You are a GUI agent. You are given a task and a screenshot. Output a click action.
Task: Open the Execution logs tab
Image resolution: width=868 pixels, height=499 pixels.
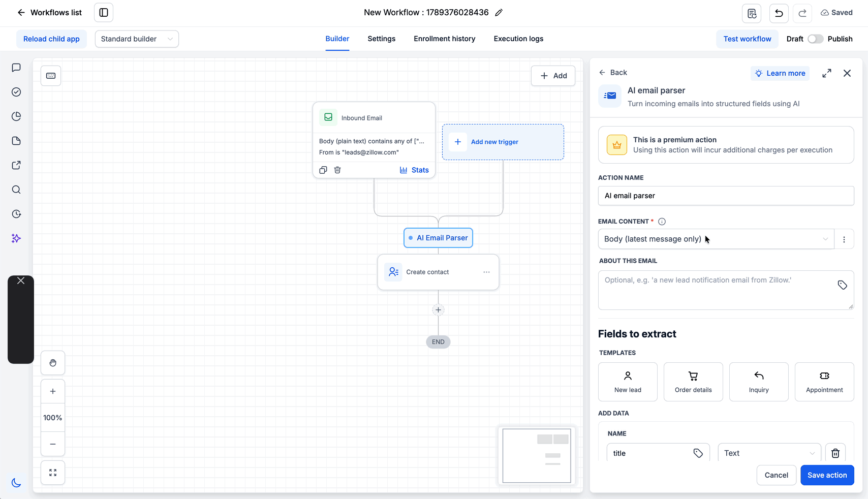click(518, 39)
